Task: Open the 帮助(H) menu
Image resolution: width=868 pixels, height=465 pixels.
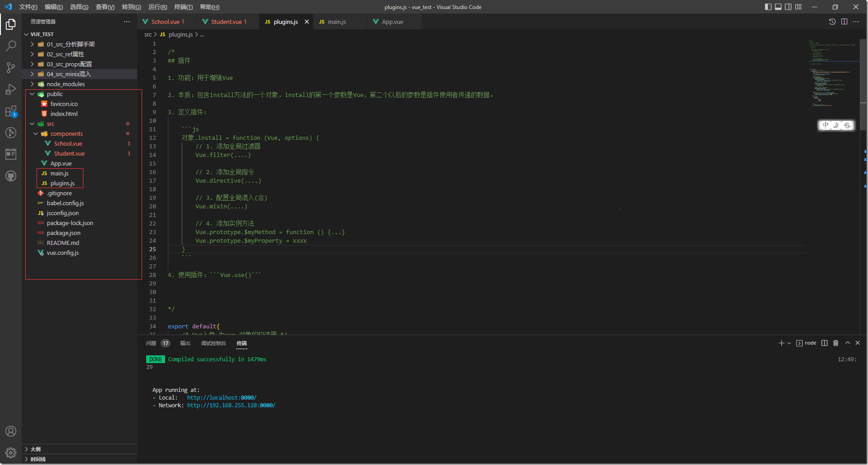Action: (209, 7)
